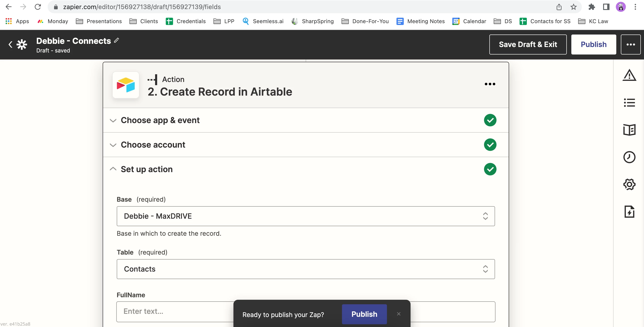644x327 pixels.
Task: Bookmark this page with star icon
Action: click(573, 7)
